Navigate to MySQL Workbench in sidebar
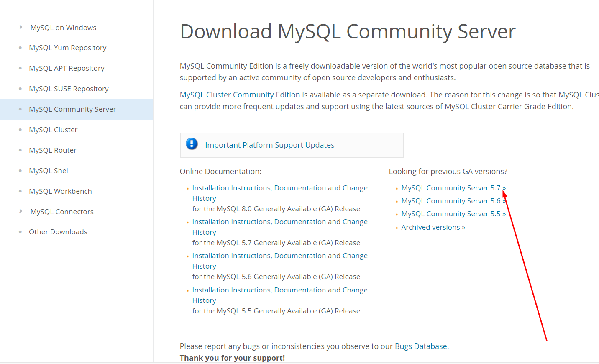Image resolution: width=599 pixels, height=364 pixels. click(x=60, y=191)
